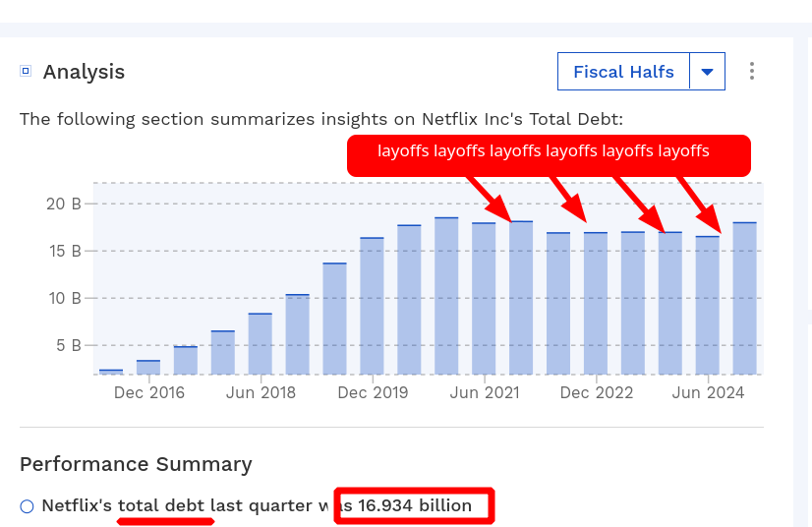
Task: Click the circle bullet before Netflix's total debt
Action: [x=27, y=506]
